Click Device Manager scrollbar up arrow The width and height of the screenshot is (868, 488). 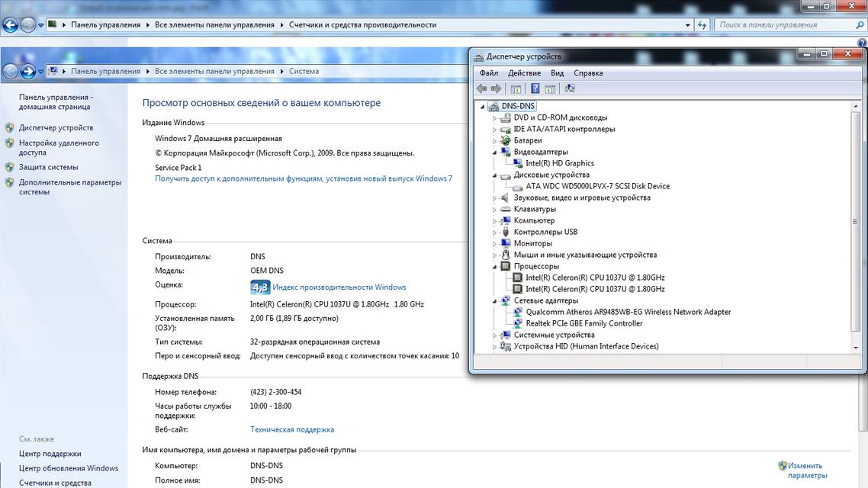click(x=856, y=106)
